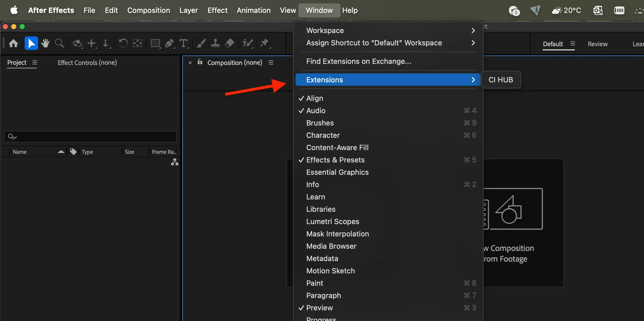
Task: Select the Zoom magnifier tool
Action: pos(59,43)
